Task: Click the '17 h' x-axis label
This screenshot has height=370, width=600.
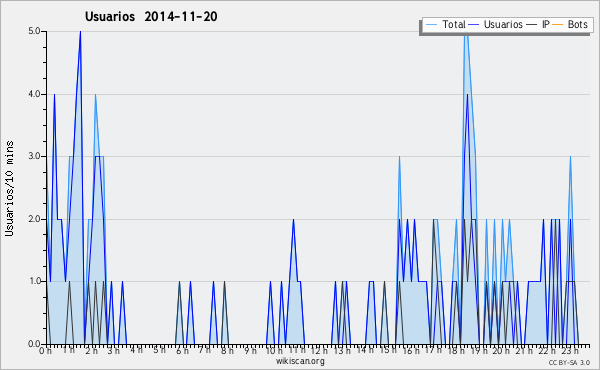Action: point(433,350)
